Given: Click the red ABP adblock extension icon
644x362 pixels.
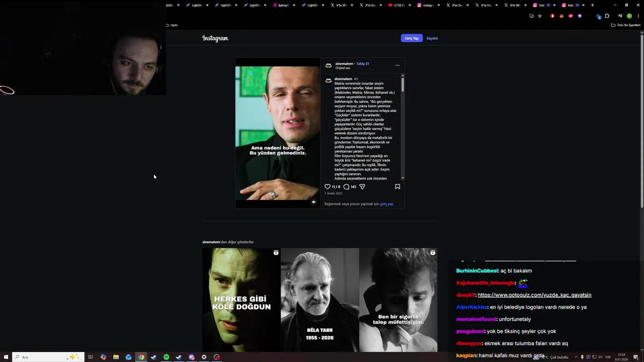Looking at the screenshot, I should [x=571, y=16].
